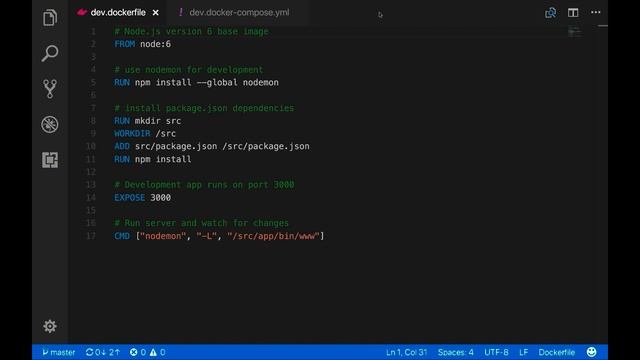The image size is (640, 360).
Task: Click the 'WORKDIR /src' line
Action: click(145, 133)
